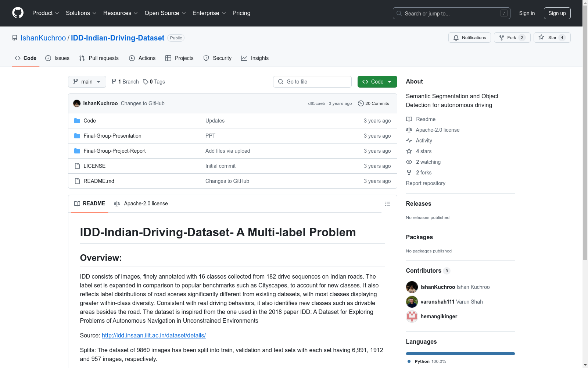Click IshanKuchroo contributor avatar in sidebar
Viewport: 588px width, 368px height.
click(412, 287)
